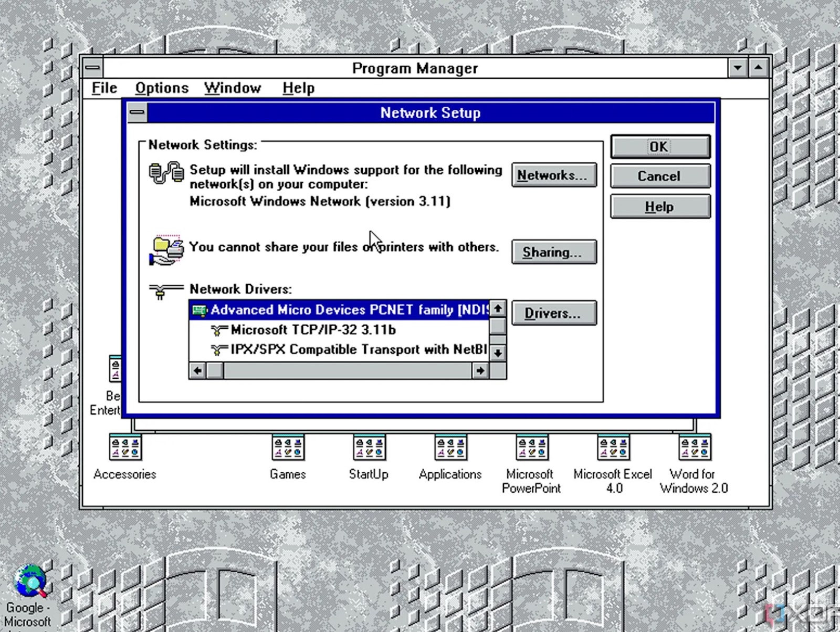Open the Sharing options dialog
840x632 pixels.
tap(554, 252)
